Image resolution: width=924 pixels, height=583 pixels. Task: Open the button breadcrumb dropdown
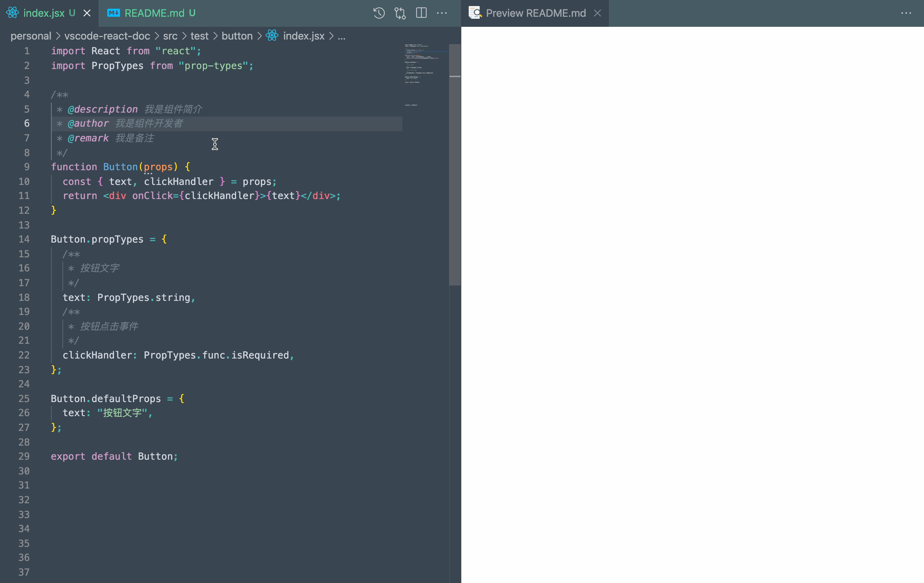[x=237, y=36]
